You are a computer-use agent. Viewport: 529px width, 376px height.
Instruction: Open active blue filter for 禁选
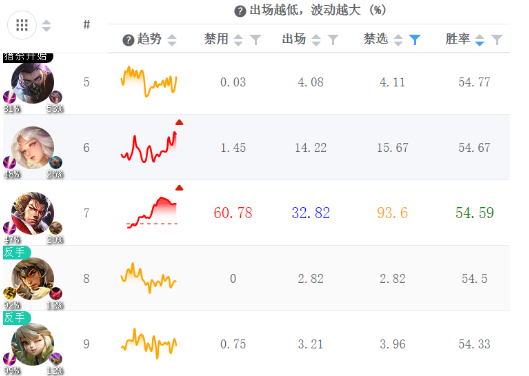pyautogui.click(x=415, y=40)
